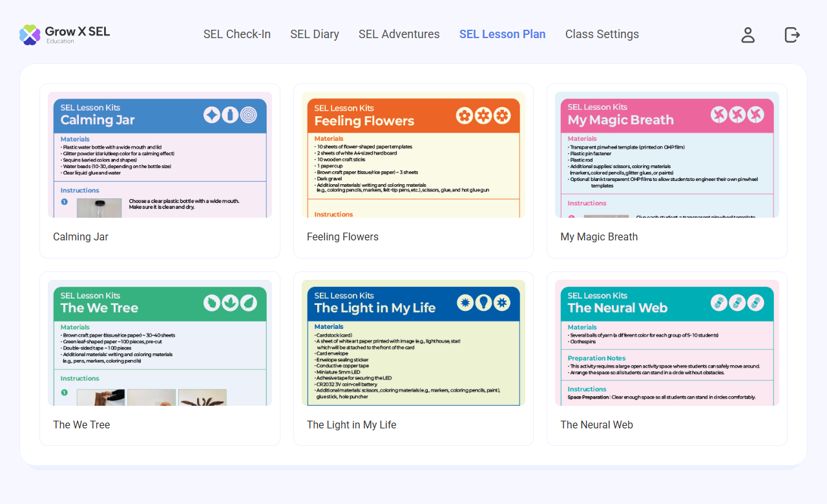Click The Light in My Life title
The image size is (827, 504).
click(351, 425)
